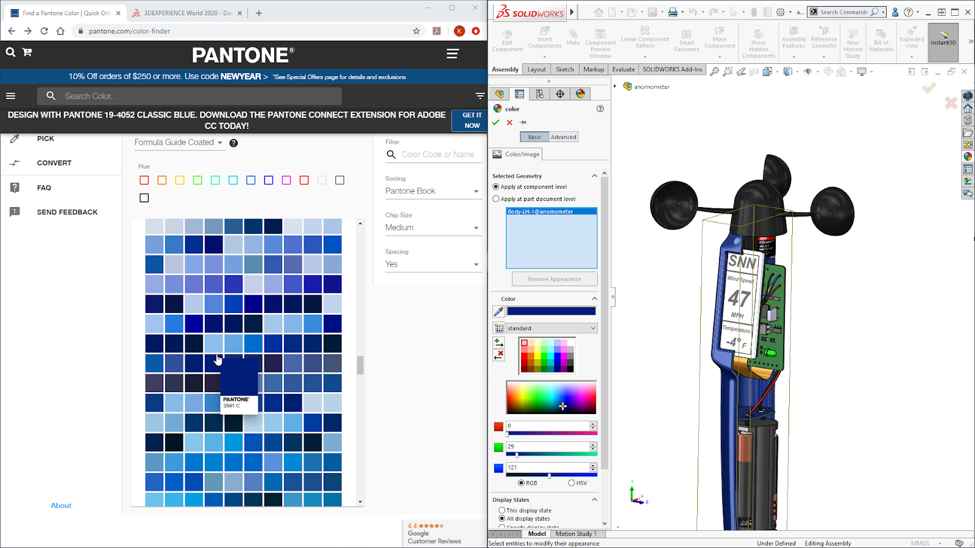Click the GET IT NOW button
Screen dimensions: 975x548
tap(470, 120)
